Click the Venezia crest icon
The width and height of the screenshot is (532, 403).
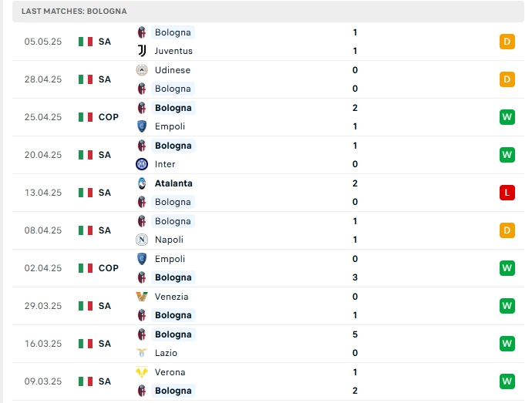pos(142,297)
